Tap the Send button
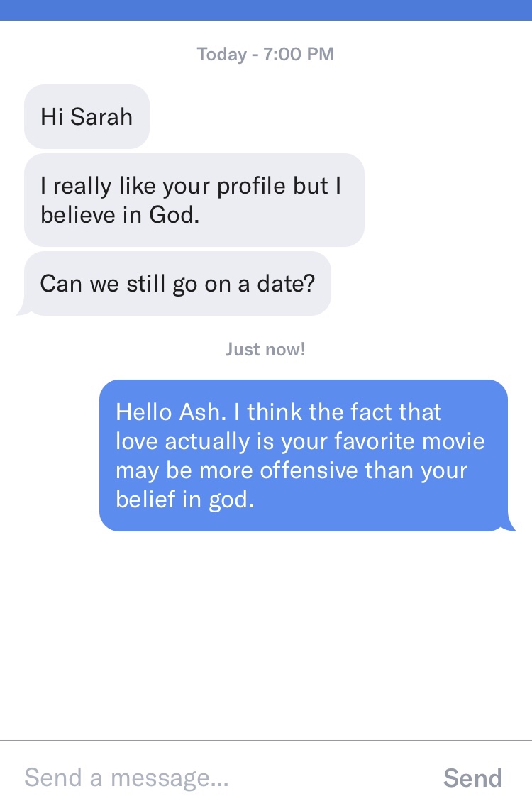The height and width of the screenshot is (806, 532). (x=472, y=778)
